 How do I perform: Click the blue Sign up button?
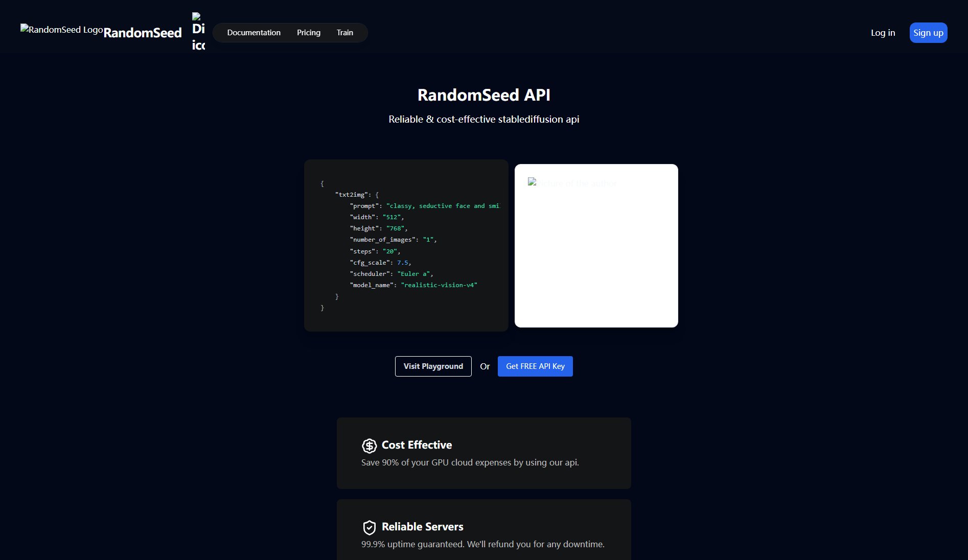coord(928,33)
